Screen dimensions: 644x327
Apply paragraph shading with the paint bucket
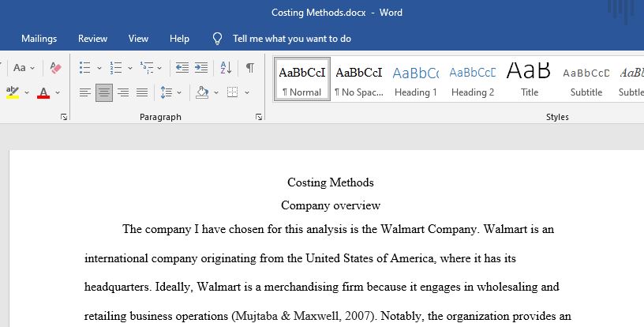click(x=202, y=92)
